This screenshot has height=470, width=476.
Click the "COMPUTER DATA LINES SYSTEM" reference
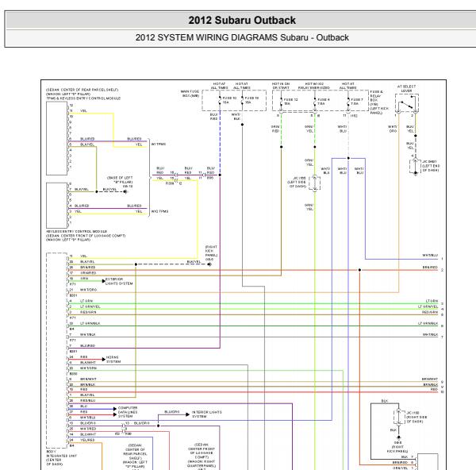click(128, 412)
